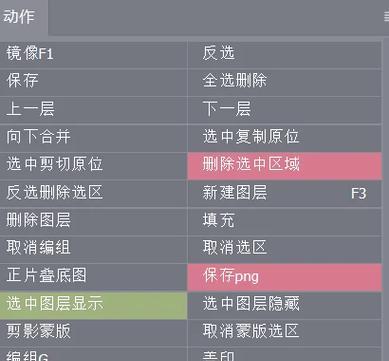This screenshot has width=389, height=361.
Task: Run the 镜像F1 action button
Action: [x=93, y=55]
